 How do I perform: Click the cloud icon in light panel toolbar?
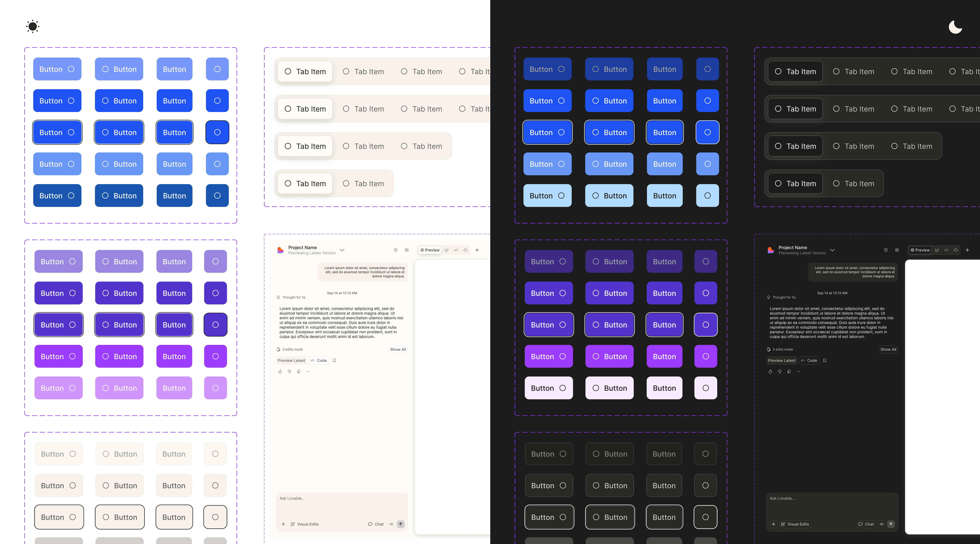coord(465,250)
